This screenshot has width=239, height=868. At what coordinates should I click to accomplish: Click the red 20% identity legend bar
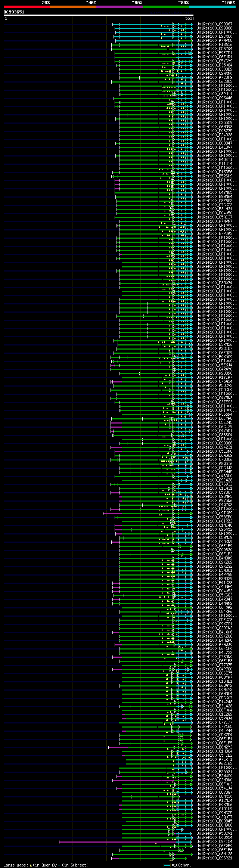pos(27,7)
